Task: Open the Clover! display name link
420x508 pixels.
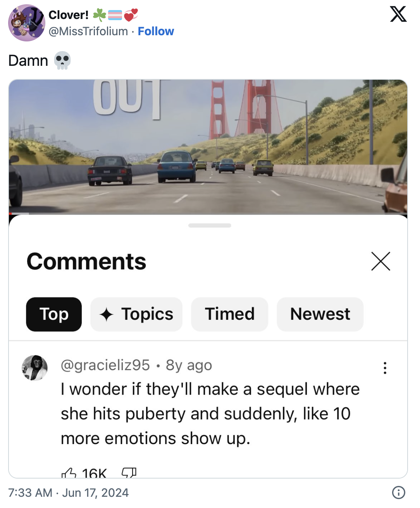Action: (x=69, y=15)
